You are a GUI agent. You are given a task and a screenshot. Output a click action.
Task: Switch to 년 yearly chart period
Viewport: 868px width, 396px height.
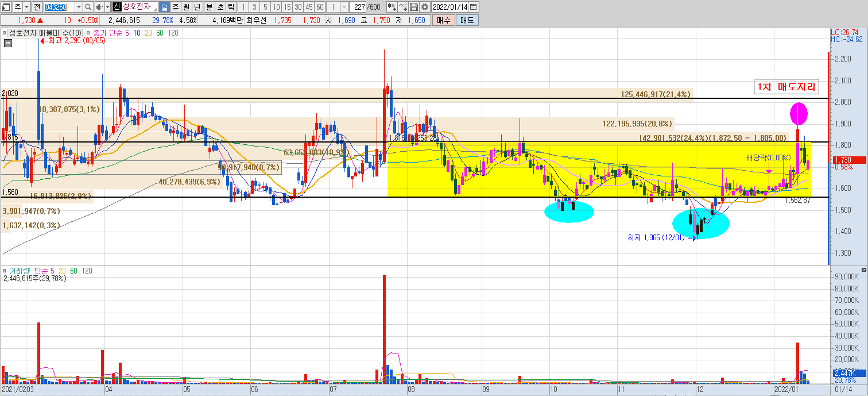point(197,7)
